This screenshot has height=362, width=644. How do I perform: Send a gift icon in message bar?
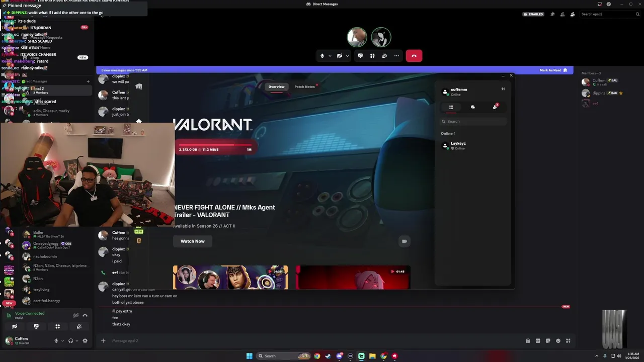[x=528, y=340]
